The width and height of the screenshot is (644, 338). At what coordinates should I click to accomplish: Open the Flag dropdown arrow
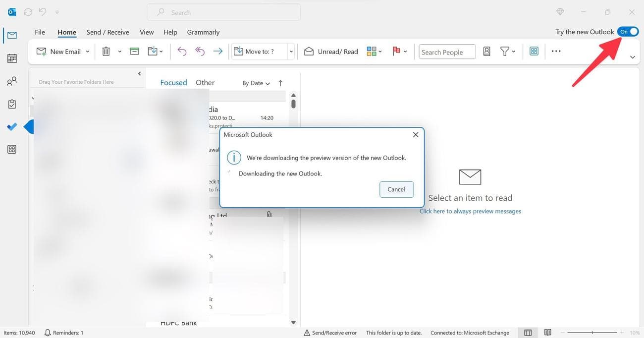[405, 51]
